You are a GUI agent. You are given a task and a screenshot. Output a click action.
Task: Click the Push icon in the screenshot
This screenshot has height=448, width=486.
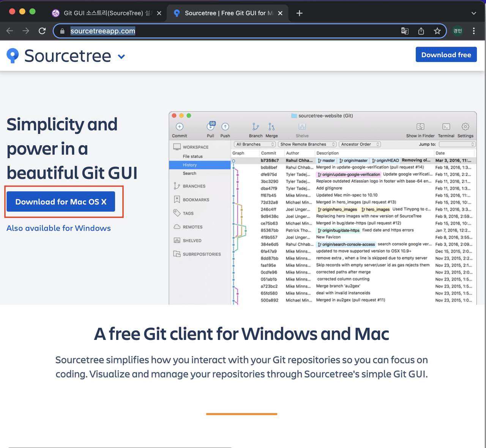tap(225, 127)
